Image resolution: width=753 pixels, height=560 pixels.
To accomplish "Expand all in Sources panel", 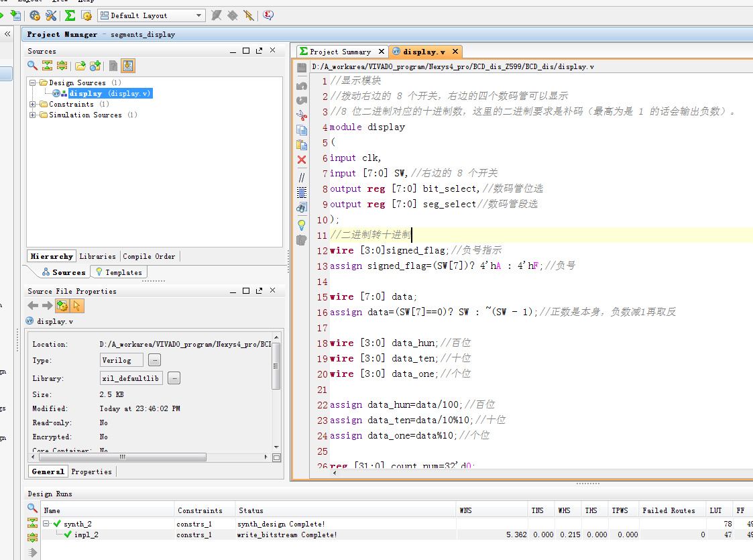I will (62, 65).
